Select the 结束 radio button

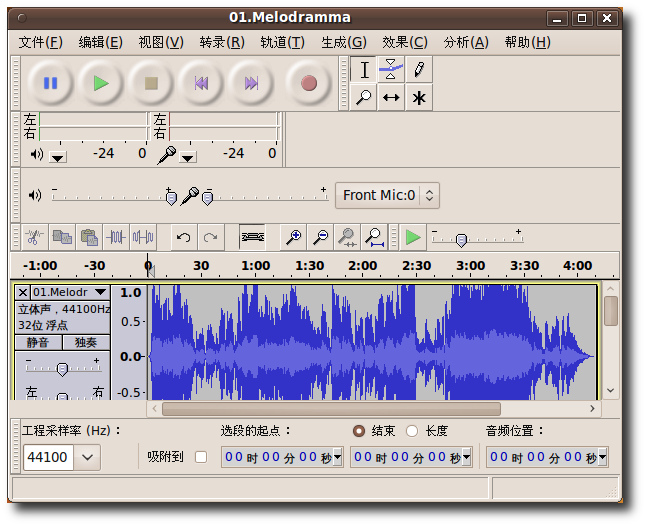pos(359,431)
